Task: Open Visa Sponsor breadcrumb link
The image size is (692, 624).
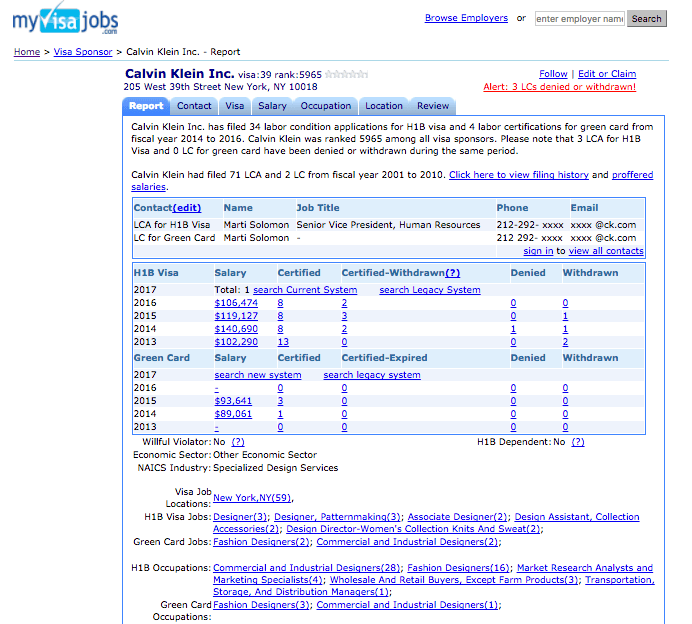Action: coord(83,52)
